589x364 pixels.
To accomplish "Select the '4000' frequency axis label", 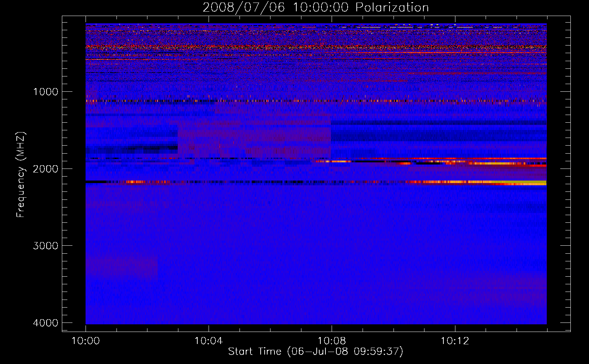I will click(46, 323).
